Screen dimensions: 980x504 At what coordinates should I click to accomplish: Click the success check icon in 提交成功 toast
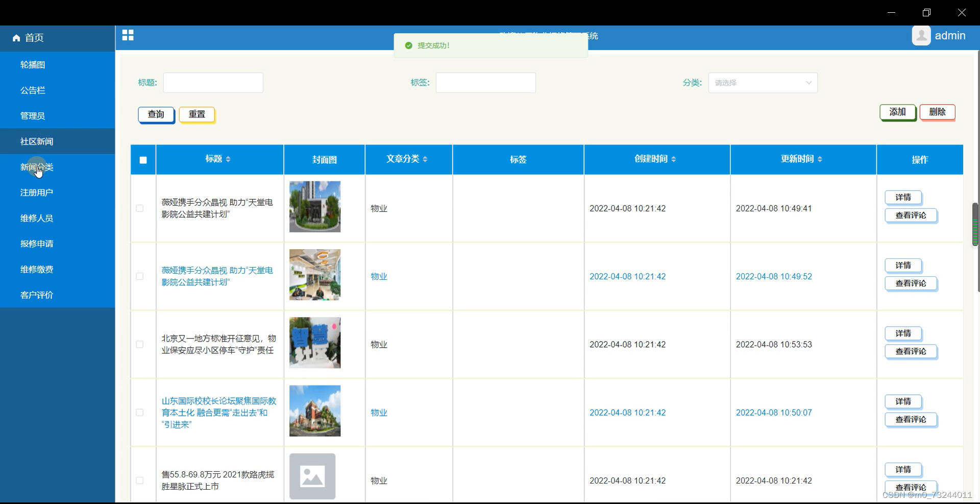coord(409,45)
